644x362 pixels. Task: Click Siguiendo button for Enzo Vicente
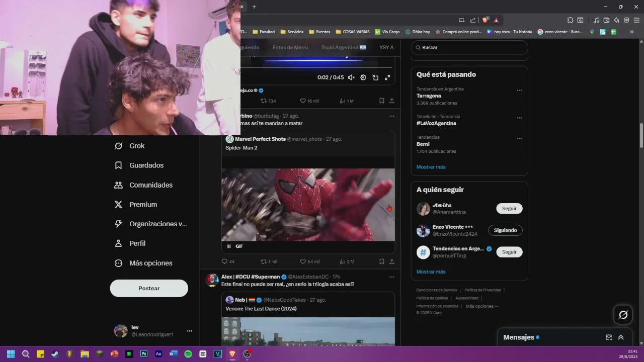pyautogui.click(x=505, y=230)
